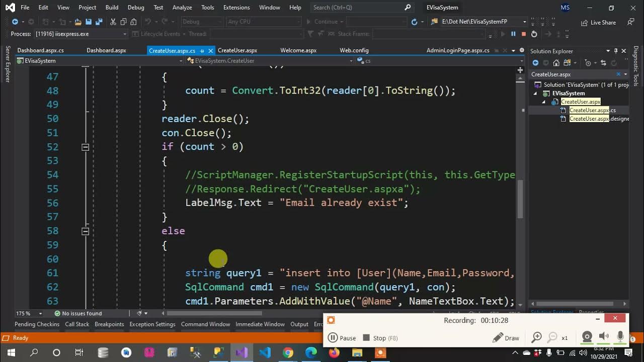Click the Save All icon
644x362 pixels.
coord(99,22)
